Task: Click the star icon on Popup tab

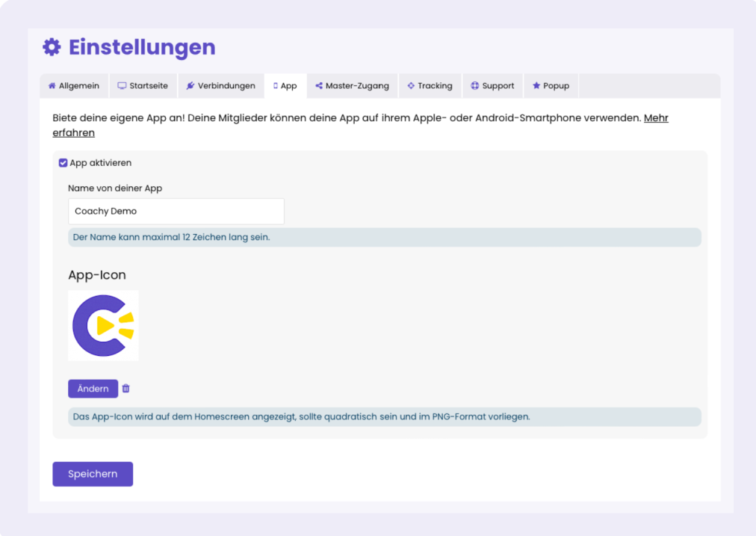Action: click(x=536, y=86)
